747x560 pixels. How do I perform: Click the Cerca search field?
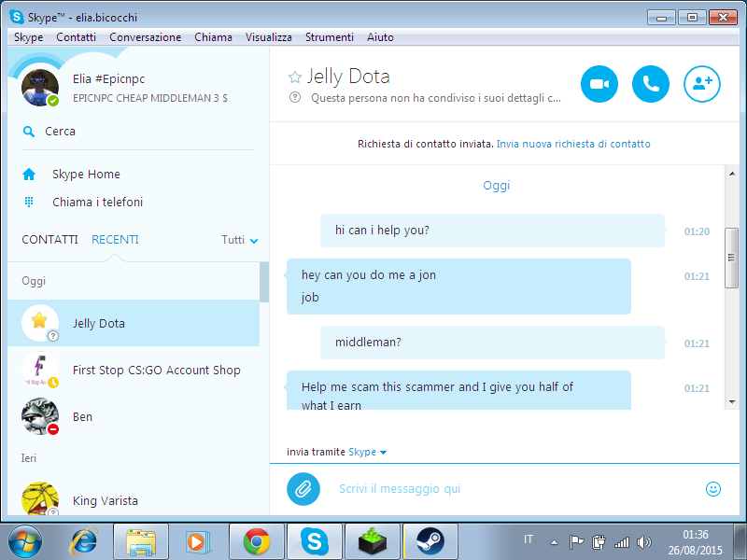pos(138,132)
